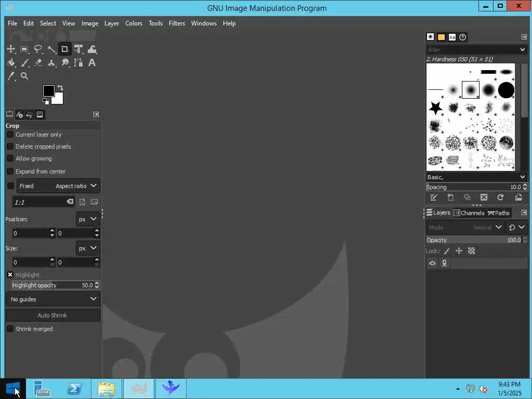The width and height of the screenshot is (532, 399).
Task: Select the Smudge tool
Action: click(x=65, y=62)
